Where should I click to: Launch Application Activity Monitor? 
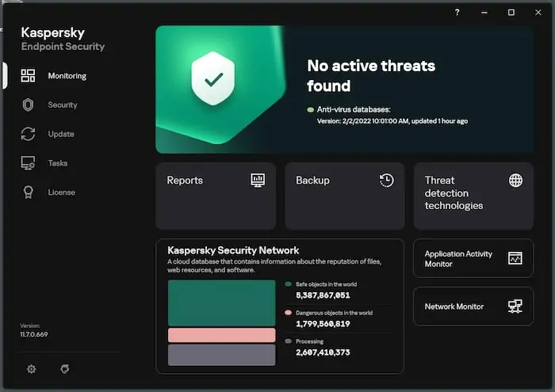coord(473,258)
